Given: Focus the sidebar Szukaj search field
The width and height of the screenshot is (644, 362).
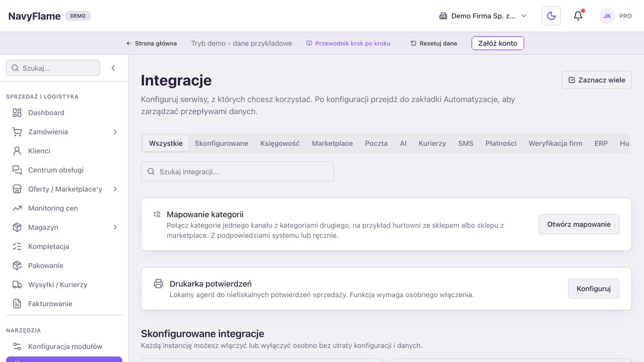Looking at the screenshot, I should (53, 68).
